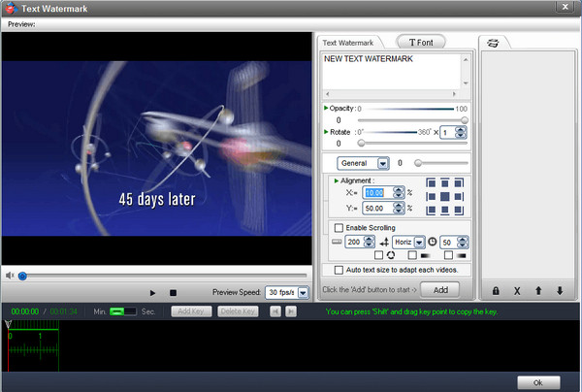
Task: Open the Horiz scrolling direction dropdown
Action: [x=419, y=241]
